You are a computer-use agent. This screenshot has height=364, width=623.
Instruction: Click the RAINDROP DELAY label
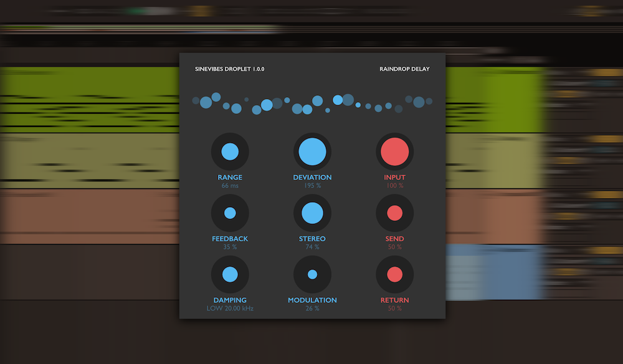(404, 69)
